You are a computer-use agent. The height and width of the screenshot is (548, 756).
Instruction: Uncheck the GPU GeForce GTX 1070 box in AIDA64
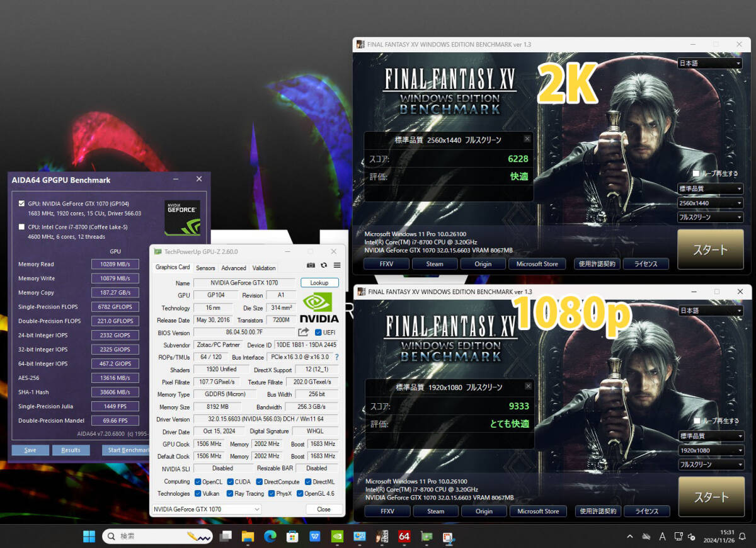tap(22, 203)
